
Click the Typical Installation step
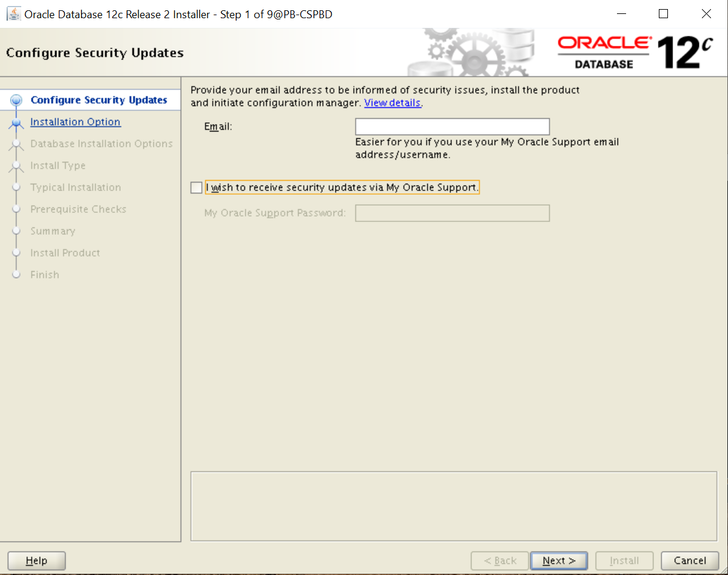click(x=75, y=187)
